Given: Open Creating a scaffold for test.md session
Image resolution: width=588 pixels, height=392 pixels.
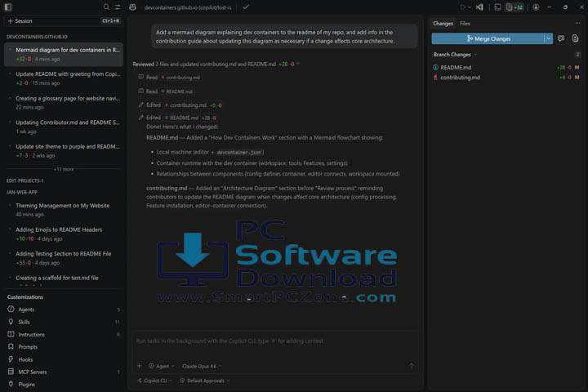Looking at the screenshot, I should pyautogui.click(x=64, y=279).
